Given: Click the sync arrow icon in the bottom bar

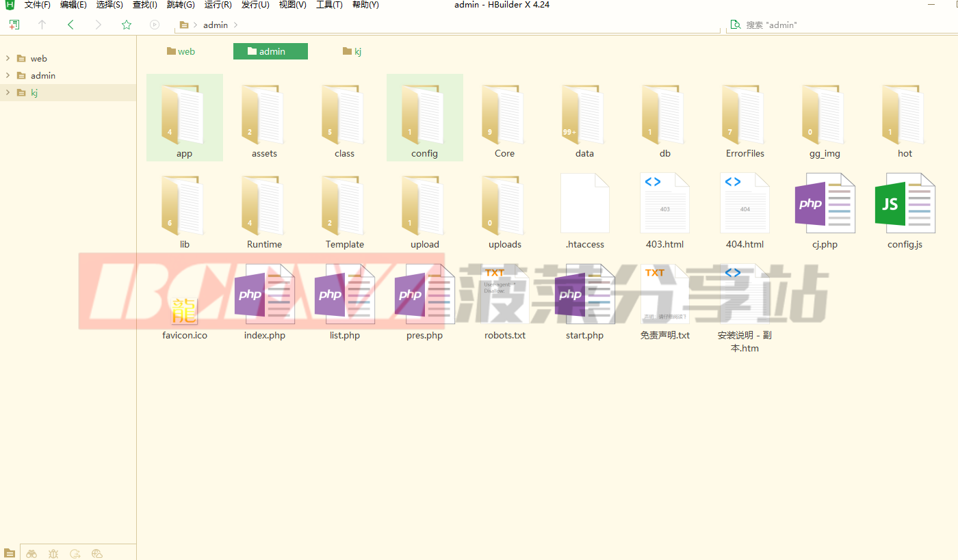Looking at the screenshot, I should point(75,554).
